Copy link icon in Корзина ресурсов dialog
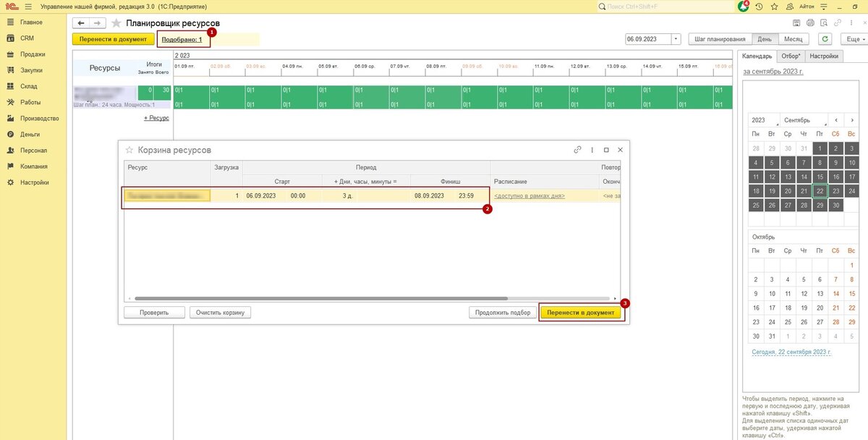 click(x=577, y=150)
